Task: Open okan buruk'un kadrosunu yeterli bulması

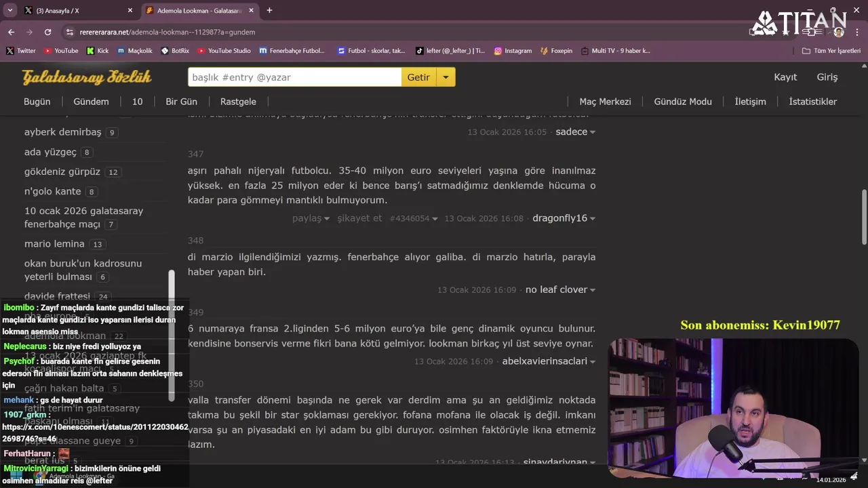Action: 83,270
